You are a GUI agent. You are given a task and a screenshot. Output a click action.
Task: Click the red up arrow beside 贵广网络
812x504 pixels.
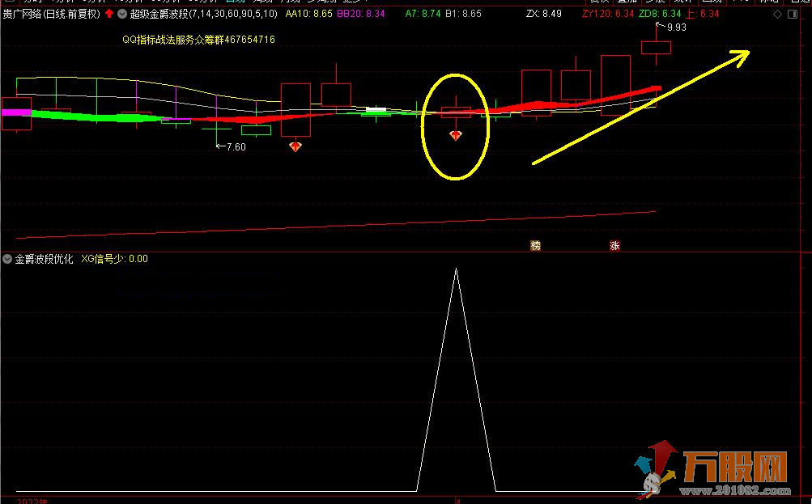[x=109, y=14]
